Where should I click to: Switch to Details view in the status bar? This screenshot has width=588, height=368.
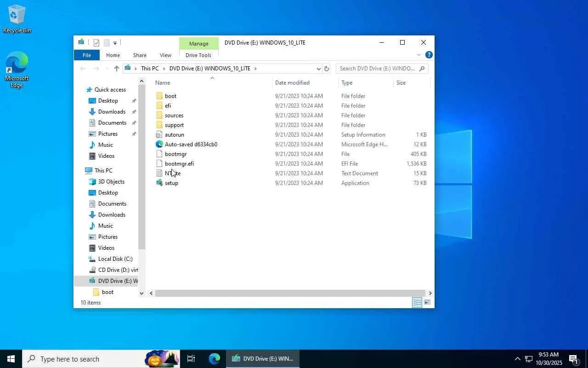[x=417, y=303]
